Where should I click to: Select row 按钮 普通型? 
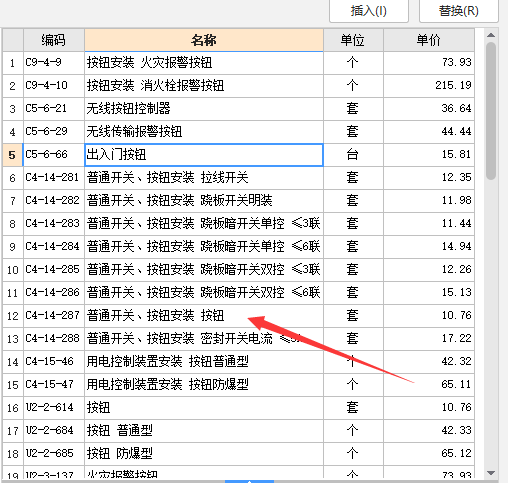coord(204,431)
